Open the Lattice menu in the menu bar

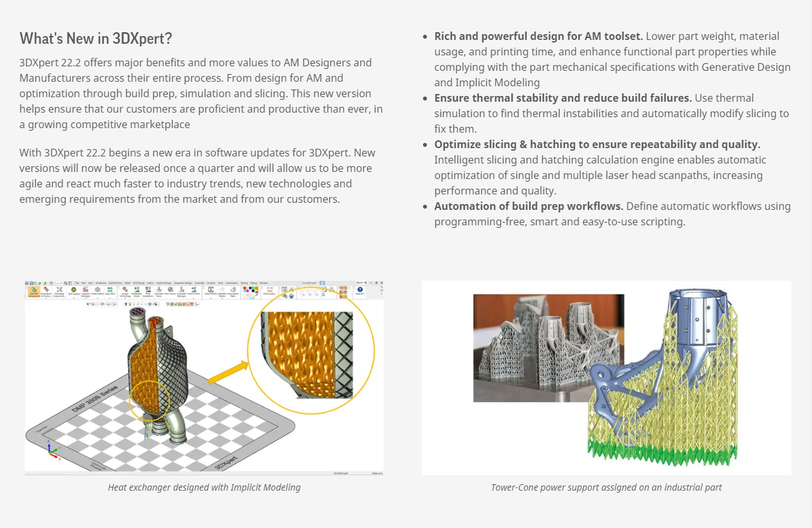149,283
